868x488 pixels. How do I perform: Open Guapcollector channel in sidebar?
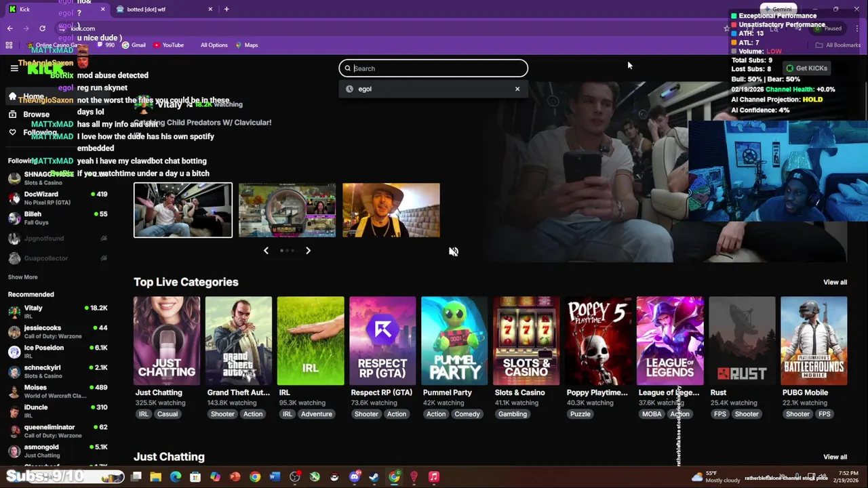coord(58,258)
